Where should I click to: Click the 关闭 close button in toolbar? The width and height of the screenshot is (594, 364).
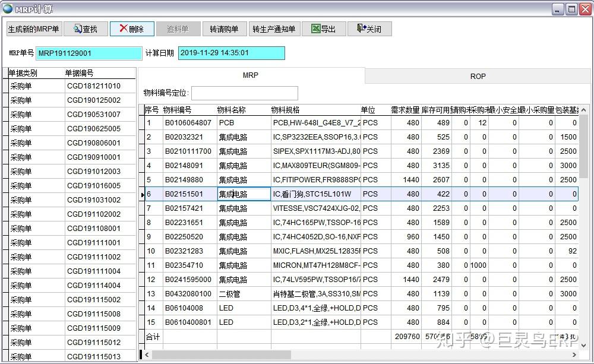tap(369, 29)
